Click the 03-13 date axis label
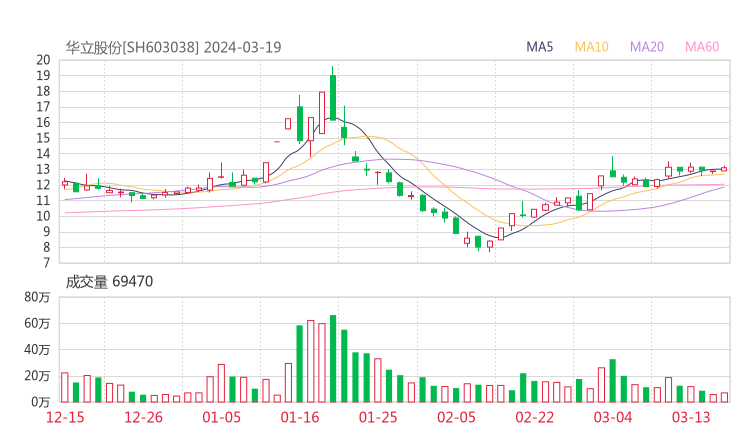 691,417
